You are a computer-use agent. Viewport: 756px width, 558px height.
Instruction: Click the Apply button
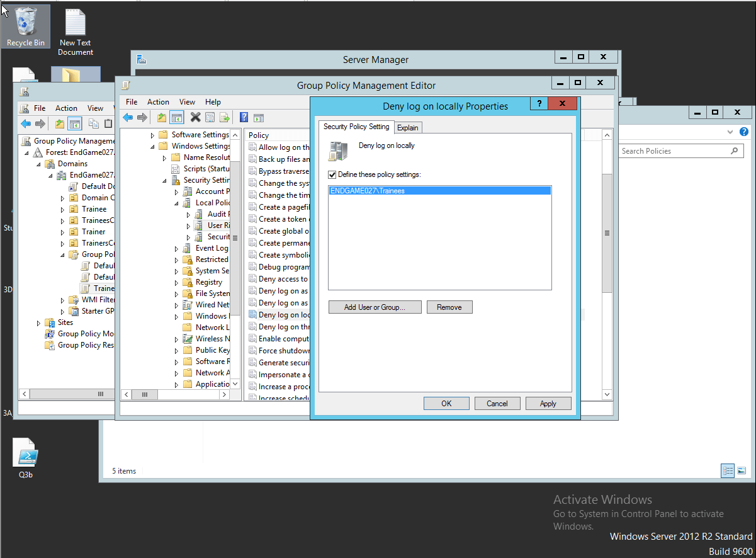pos(548,403)
